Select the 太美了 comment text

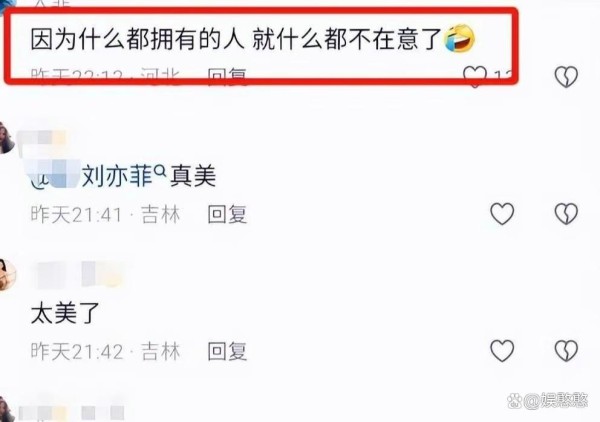pyautogui.click(x=65, y=313)
